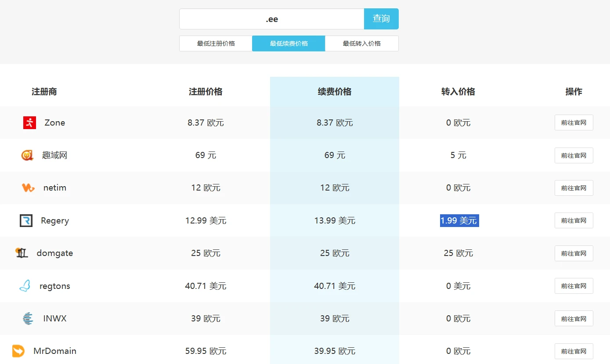Click the INWX globe logo icon
The image size is (610, 364).
pyautogui.click(x=28, y=318)
